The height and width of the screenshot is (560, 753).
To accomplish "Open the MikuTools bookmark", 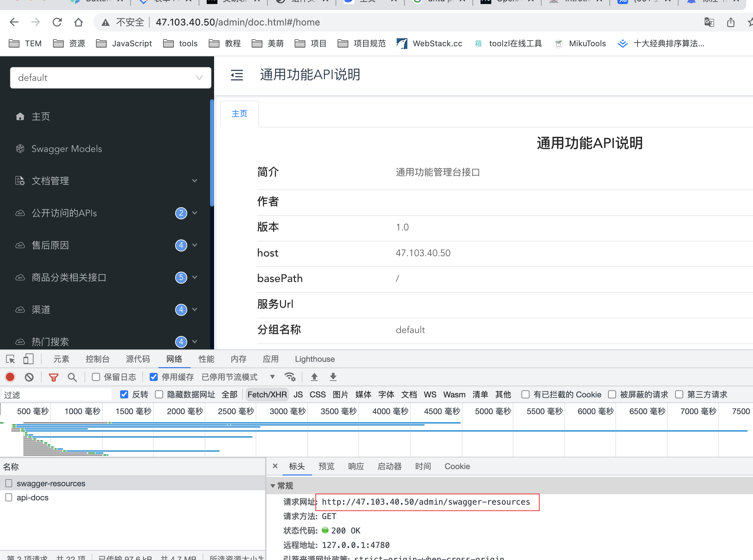I will (x=580, y=43).
